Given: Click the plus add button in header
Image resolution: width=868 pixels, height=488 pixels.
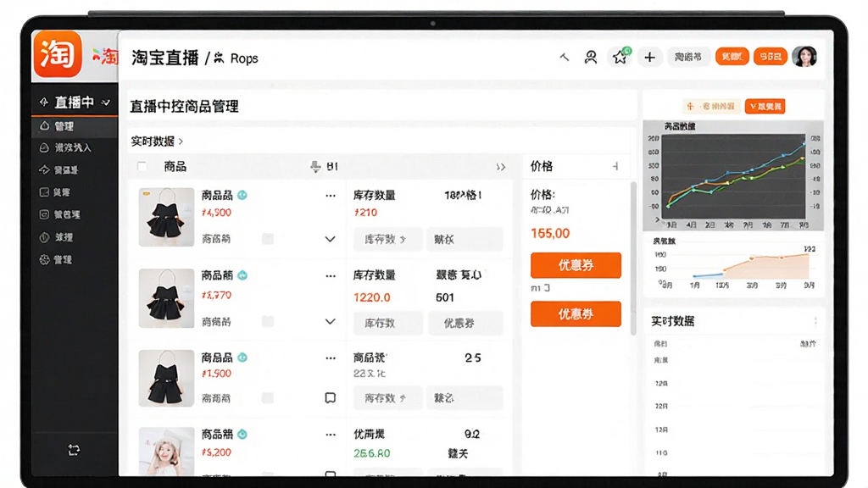Looking at the screenshot, I should [x=649, y=57].
